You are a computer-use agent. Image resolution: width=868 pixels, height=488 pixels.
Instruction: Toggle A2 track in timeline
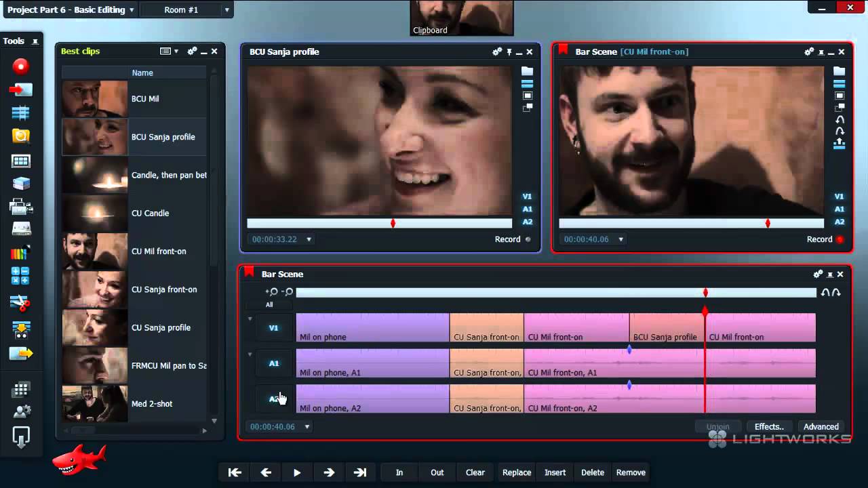pyautogui.click(x=274, y=399)
